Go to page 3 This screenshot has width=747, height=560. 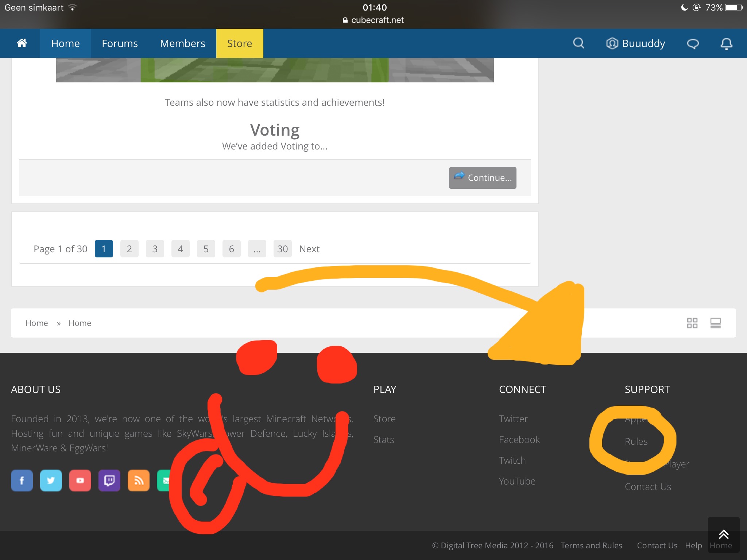155,249
